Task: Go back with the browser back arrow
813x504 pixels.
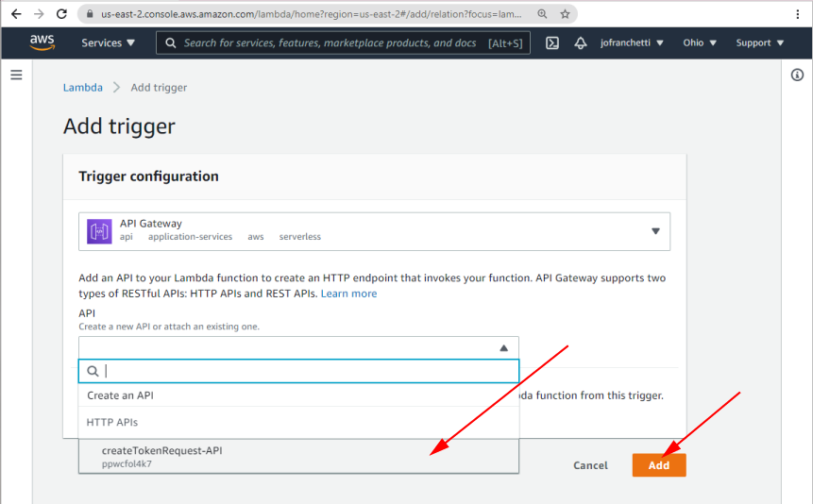Action: click(16, 14)
